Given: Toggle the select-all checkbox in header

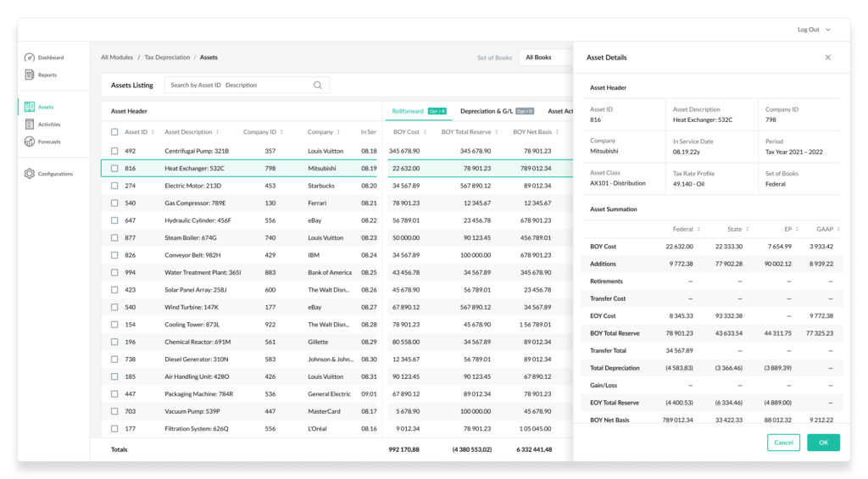Looking at the screenshot, I should pyautogui.click(x=114, y=131).
